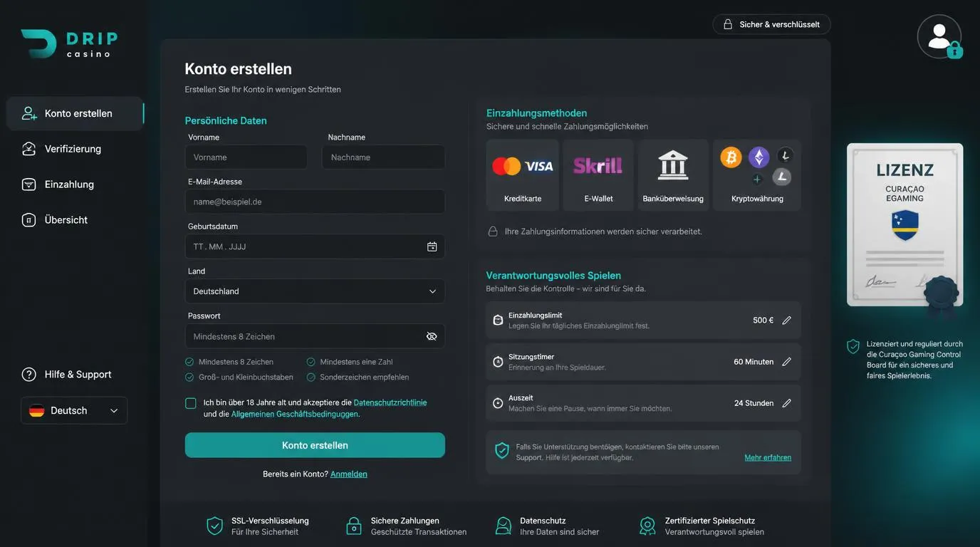Click the Curaçao eGaming Lizenz certificate
980x547 pixels.
[x=905, y=225]
